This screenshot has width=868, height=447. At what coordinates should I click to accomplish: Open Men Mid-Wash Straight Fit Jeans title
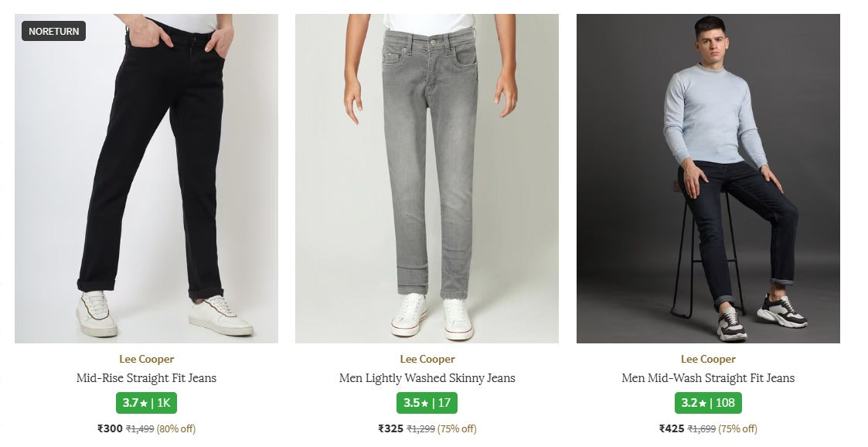click(708, 378)
